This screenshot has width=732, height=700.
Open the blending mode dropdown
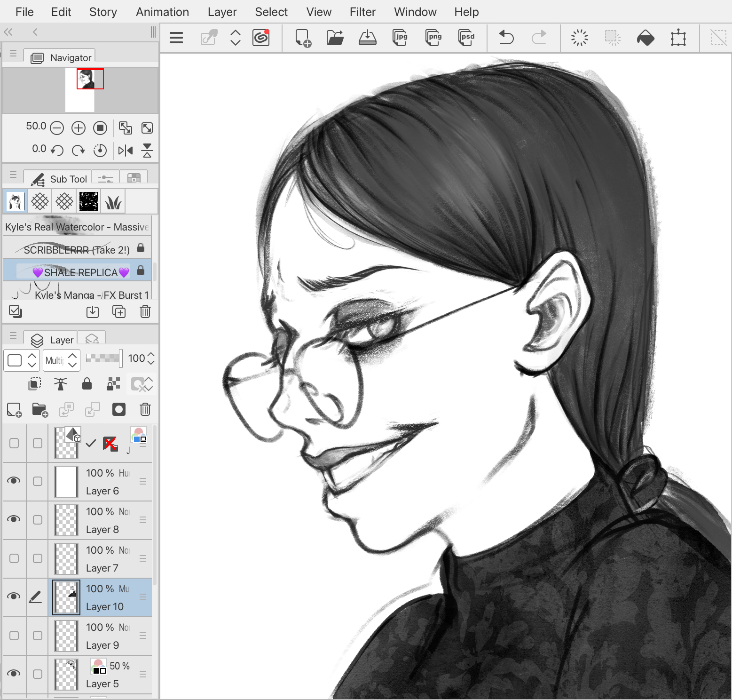coord(61,360)
